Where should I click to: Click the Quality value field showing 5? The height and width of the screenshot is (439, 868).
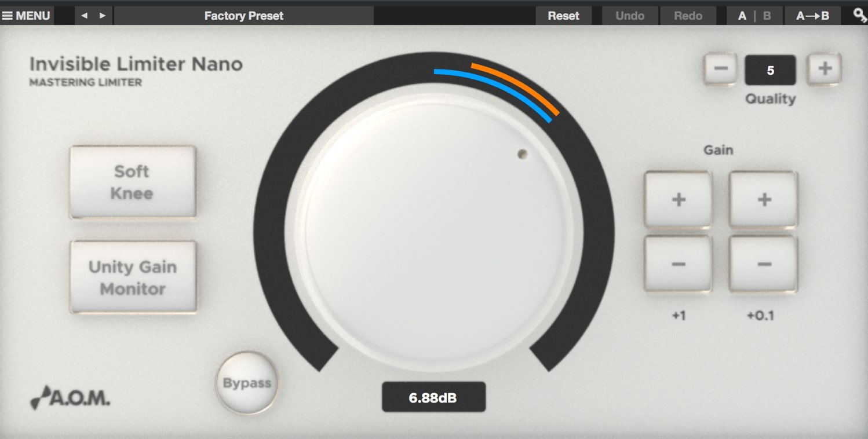(770, 70)
